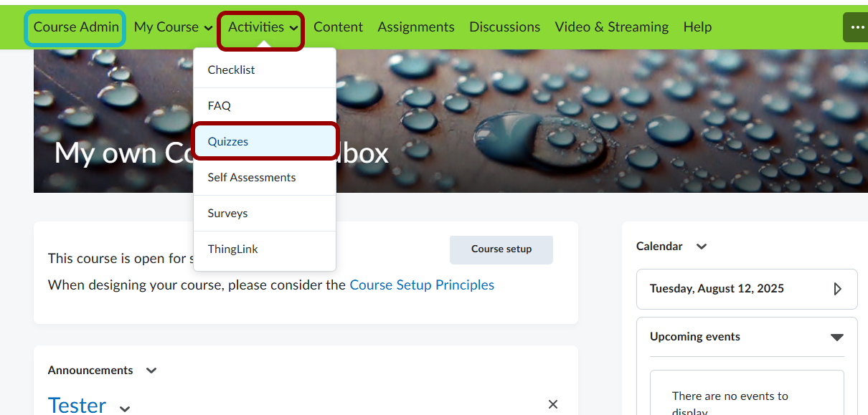
Task: Expand the My Course menu
Action: pyautogui.click(x=174, y=27)
